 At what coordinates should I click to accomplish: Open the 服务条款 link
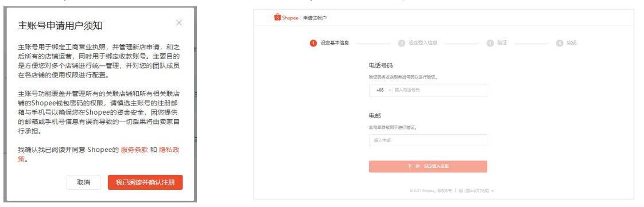pyautogui.click(x=134, y=150)
